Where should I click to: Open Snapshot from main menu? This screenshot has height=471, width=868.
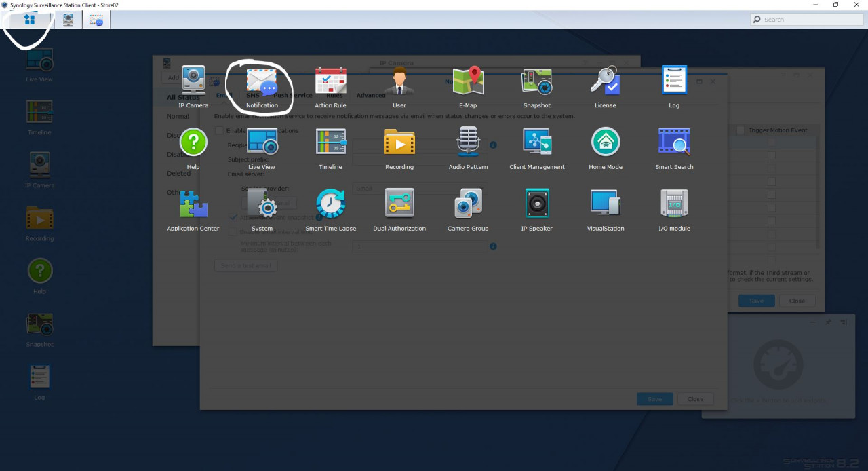[536, 87]
